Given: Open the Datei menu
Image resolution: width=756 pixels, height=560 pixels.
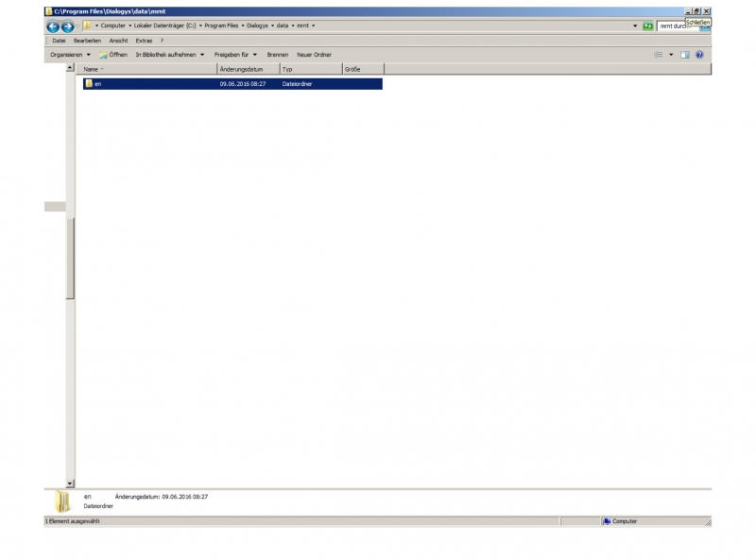Looking at the screenshot, I should tap(59, 41).
